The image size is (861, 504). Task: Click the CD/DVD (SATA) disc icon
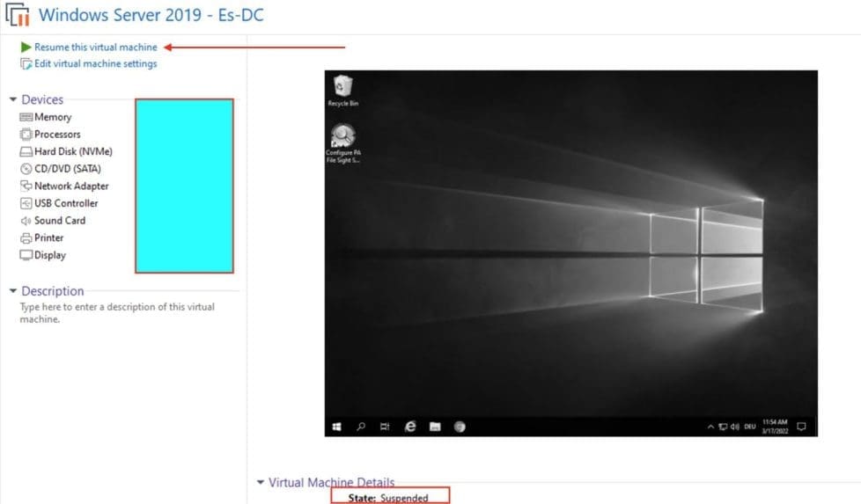pyautogui.click(x=26, y=169)
